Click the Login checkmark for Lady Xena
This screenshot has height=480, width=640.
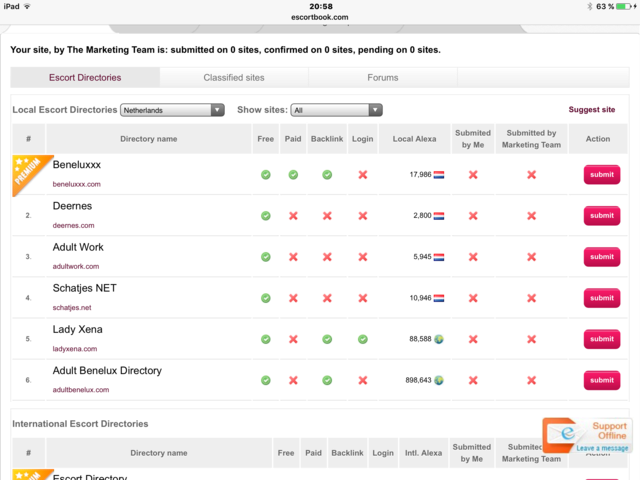363,339
